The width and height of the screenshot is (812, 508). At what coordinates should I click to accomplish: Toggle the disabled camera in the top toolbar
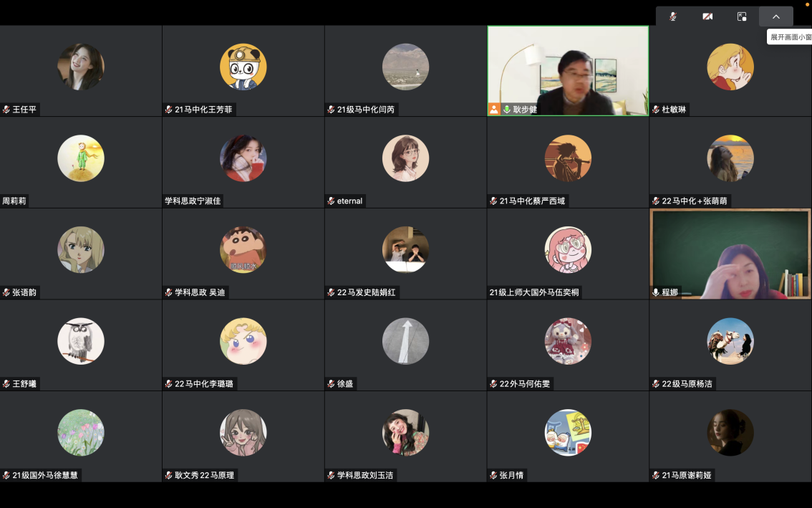(x=707, y=16)
